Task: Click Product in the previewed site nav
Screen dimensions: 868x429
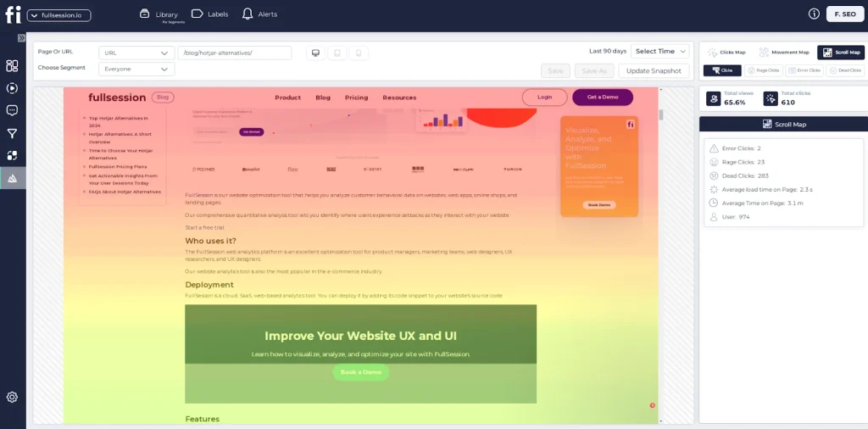Action: click(x=288, y=97)
